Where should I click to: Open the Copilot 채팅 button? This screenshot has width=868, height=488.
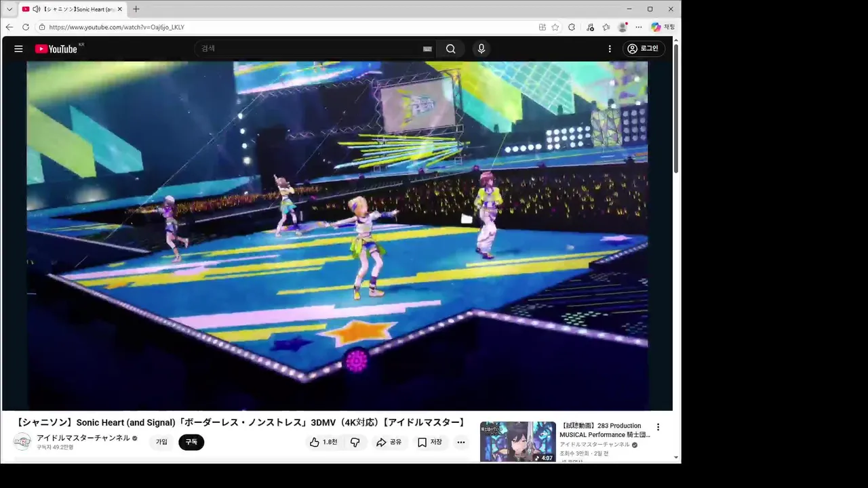[663, 27]
